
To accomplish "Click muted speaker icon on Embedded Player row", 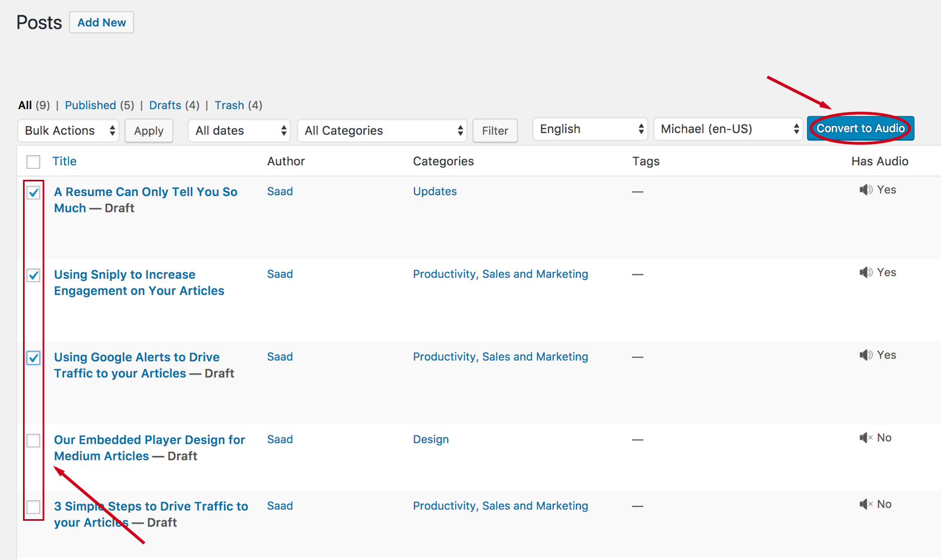I will coord(866,438).
